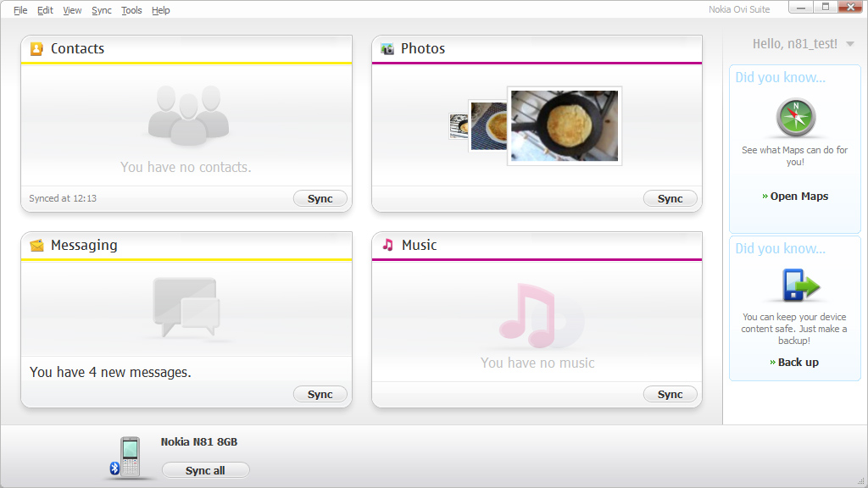This screenshot has height=488, width=868.
Task: Click the 'You can keep your device content safe' tip
Action: tap(794, 329)
